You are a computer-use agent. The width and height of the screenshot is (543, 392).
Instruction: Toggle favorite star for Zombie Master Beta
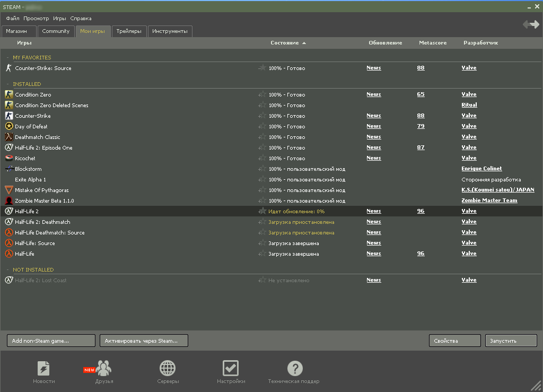point(262,201)
